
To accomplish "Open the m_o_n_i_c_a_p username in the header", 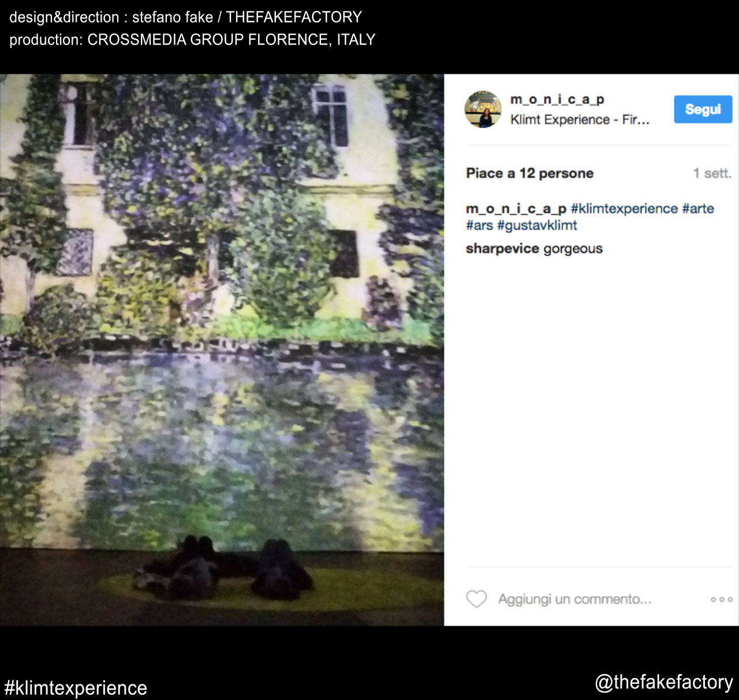I will point(557,99).
